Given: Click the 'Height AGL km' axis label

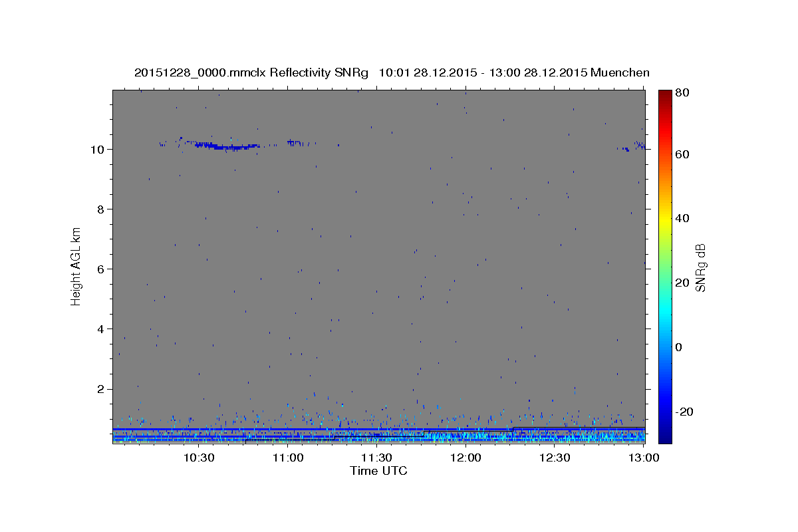Looking at the screenshot, I should (76, 265).
